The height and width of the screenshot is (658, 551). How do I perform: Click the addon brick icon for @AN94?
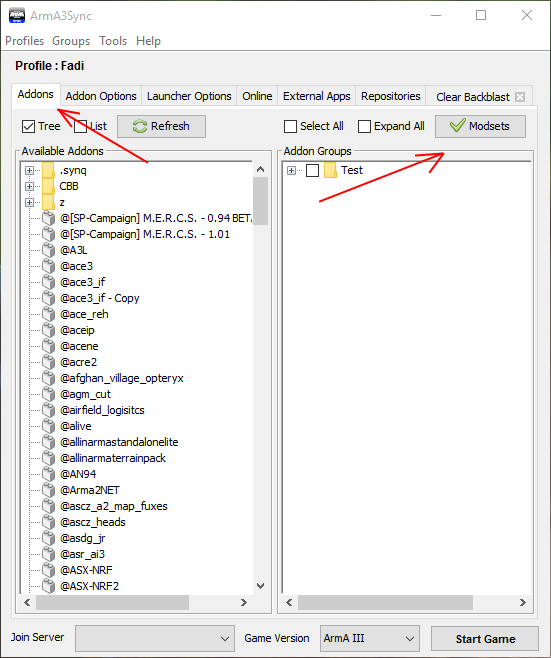coord(49,474)
